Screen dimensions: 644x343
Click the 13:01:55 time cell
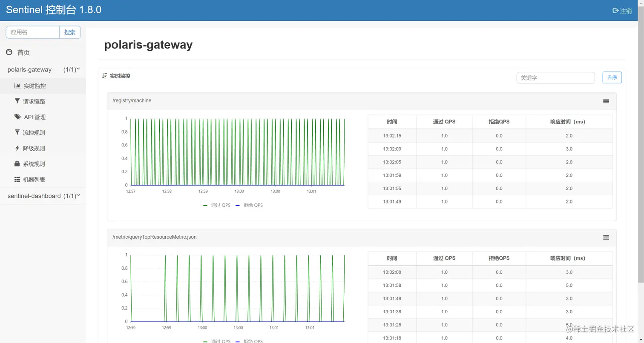[x=392, y=189]
